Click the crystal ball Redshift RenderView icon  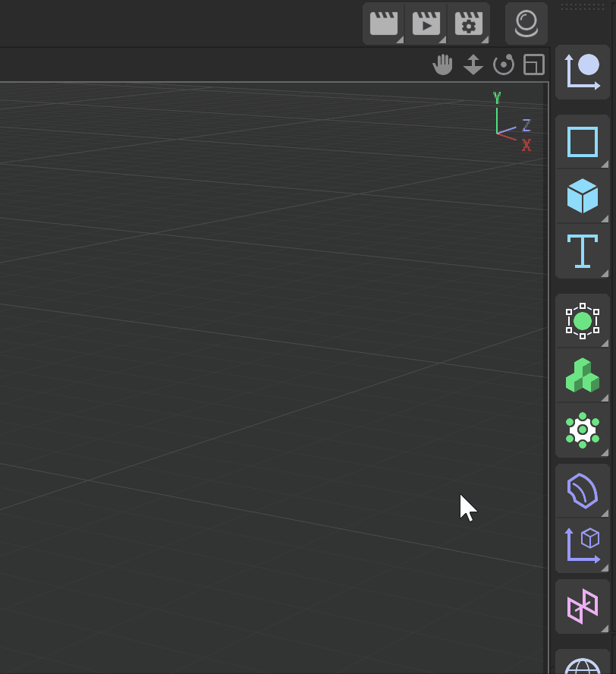(526, 24)
